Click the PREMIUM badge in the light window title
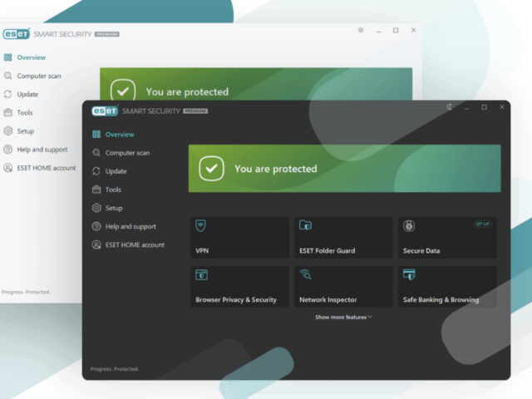This screenshot has height=399, width=532. (x=107, y=34)
